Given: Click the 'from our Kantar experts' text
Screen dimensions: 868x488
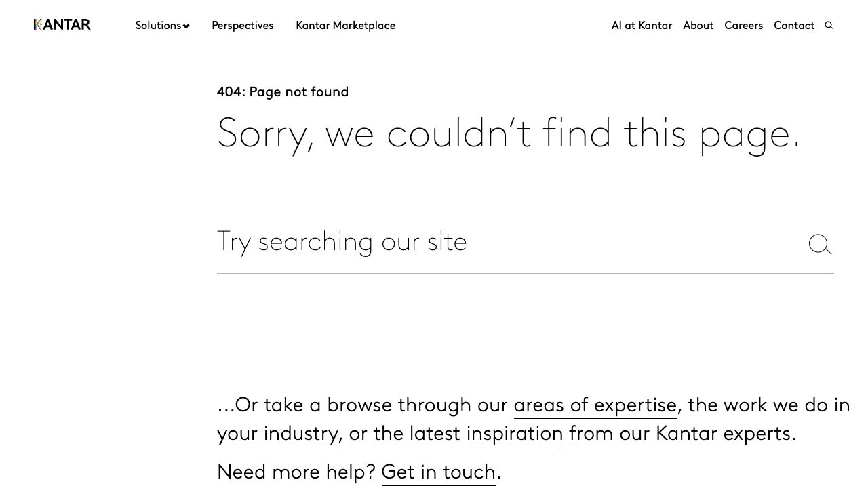Looking at the screenshot, I should click(x=682, y=433).
